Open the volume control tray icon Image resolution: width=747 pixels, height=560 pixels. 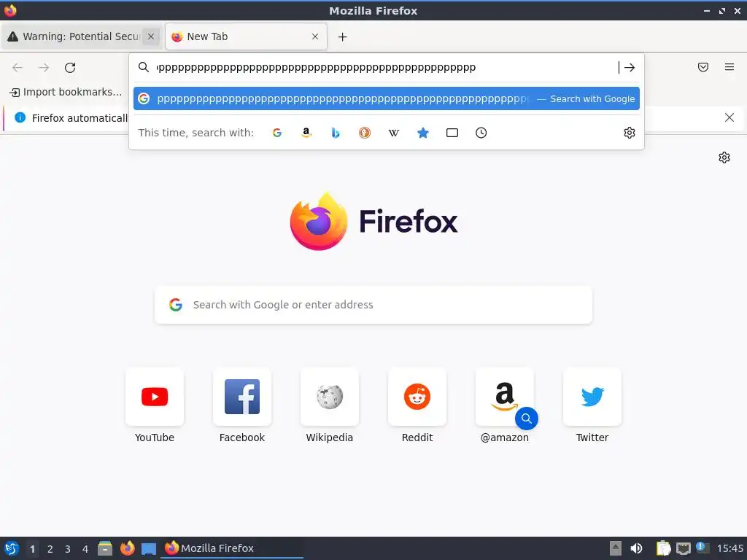click(x=636, y=548)
